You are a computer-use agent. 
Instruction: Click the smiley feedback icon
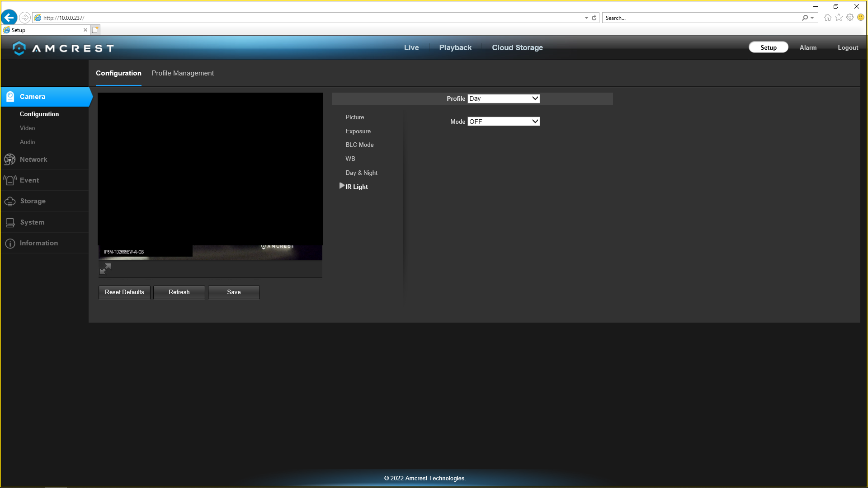(x=861, y=17)
